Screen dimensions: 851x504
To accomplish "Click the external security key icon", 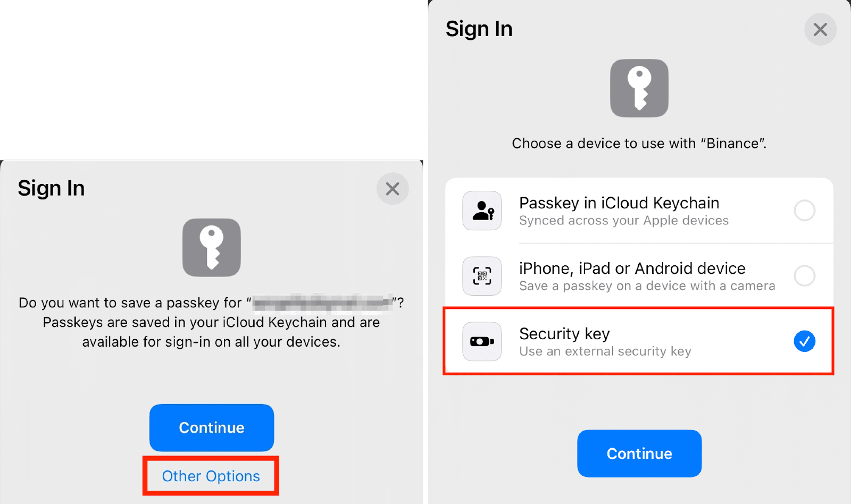I will click(x=482, y=341).
